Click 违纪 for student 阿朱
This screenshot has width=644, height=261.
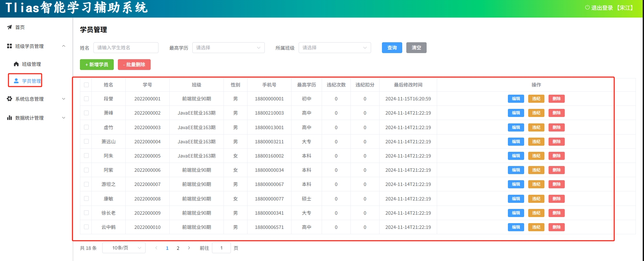(536, 156)
